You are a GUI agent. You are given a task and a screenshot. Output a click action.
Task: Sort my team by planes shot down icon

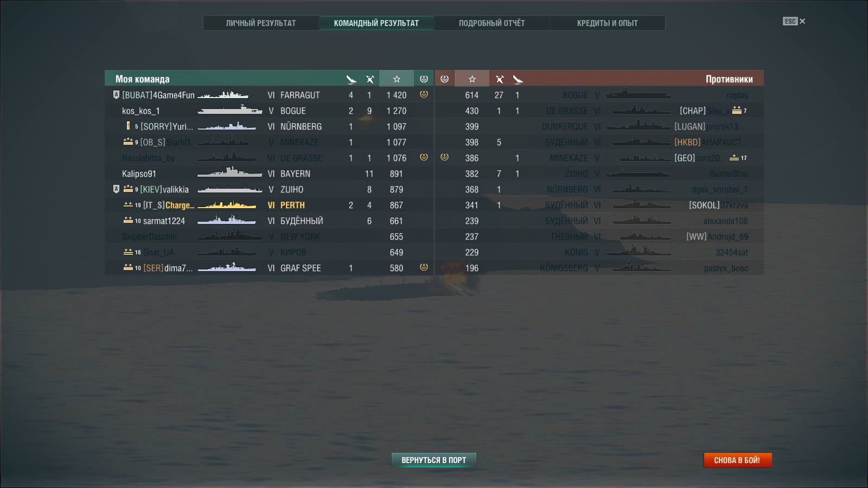tap(370, 79)
